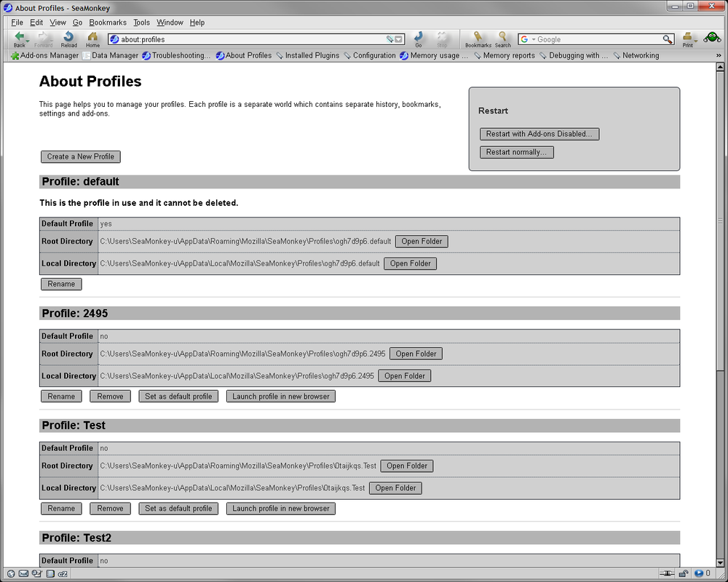The width and height of the screenshot is (728, 582).
Task: Open Mail & Newsgroups status bar icon
Action: pyautogui.click(x=24, y=574)
